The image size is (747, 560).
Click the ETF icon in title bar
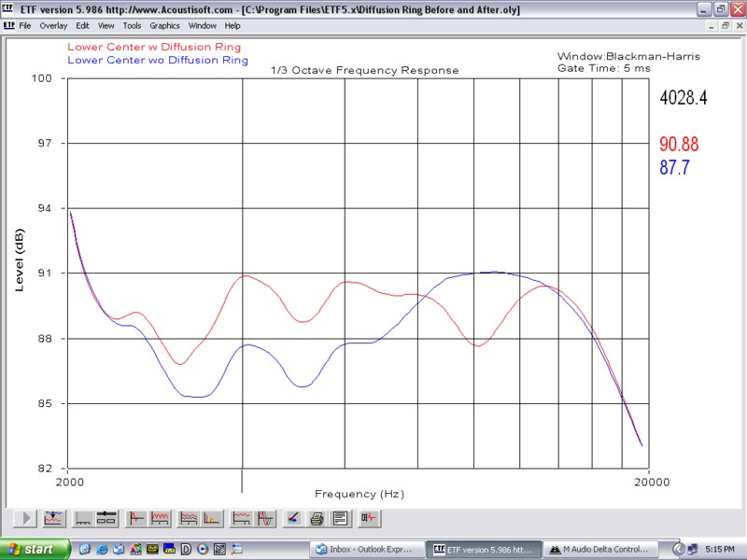tap(7, 8)
